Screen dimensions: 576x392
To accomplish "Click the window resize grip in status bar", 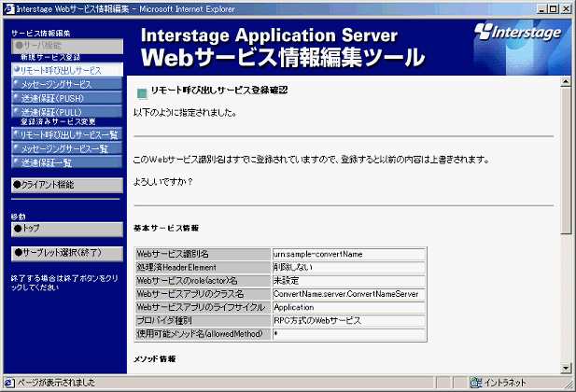I will 569,385.
